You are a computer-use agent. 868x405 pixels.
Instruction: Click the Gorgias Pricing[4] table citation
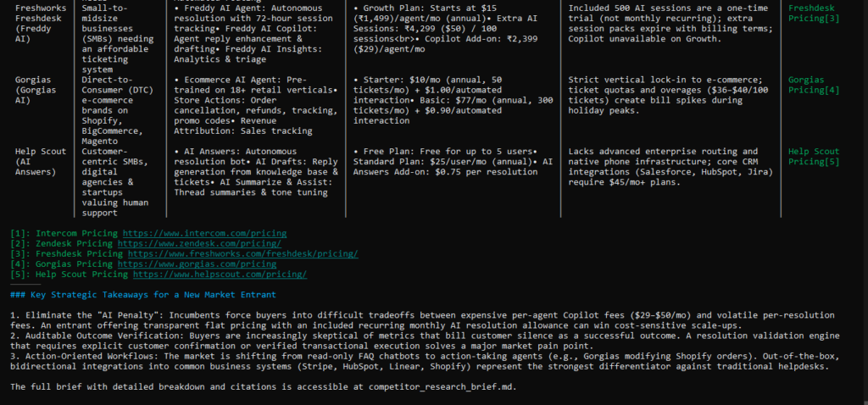[814, 85]
